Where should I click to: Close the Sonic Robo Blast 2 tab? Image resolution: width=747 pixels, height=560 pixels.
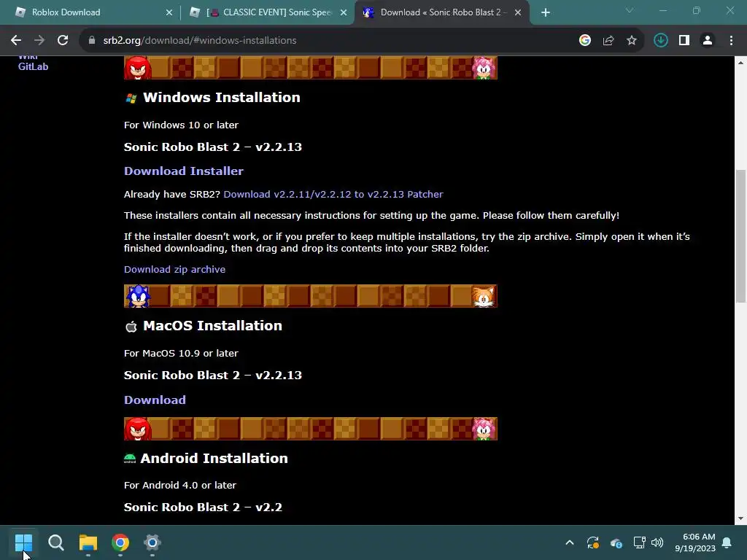tap(518, 12)
